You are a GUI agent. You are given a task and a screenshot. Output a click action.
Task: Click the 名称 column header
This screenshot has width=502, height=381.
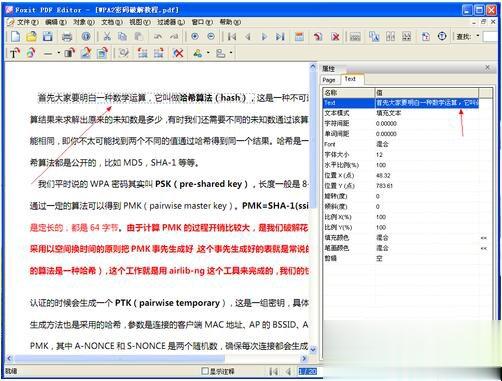pyautogui.click(x=349, y=93)
